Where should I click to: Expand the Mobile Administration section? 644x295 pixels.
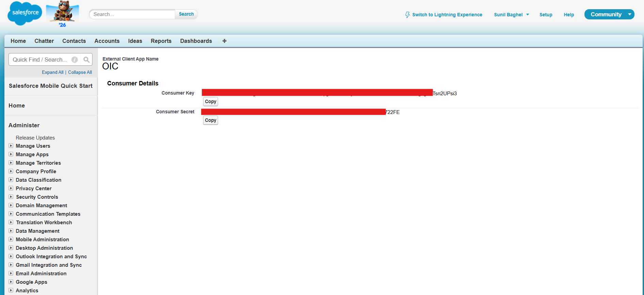coord(11,239)
